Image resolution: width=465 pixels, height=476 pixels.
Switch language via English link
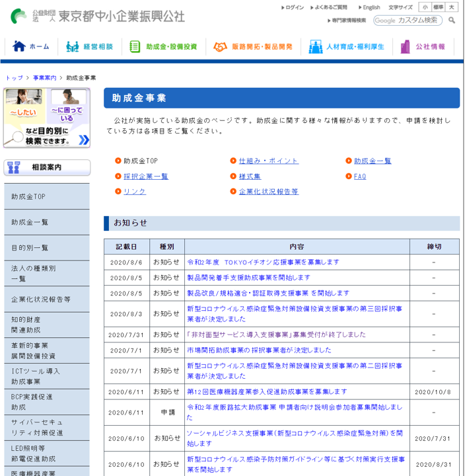pos(371,7)
